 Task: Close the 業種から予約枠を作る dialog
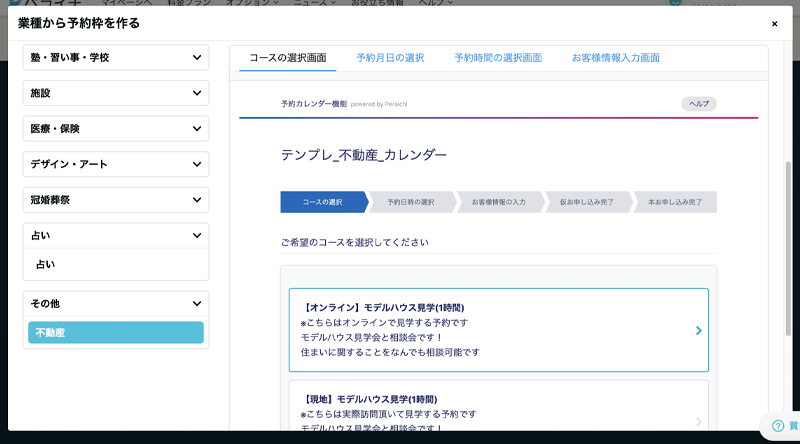point(774,23)
